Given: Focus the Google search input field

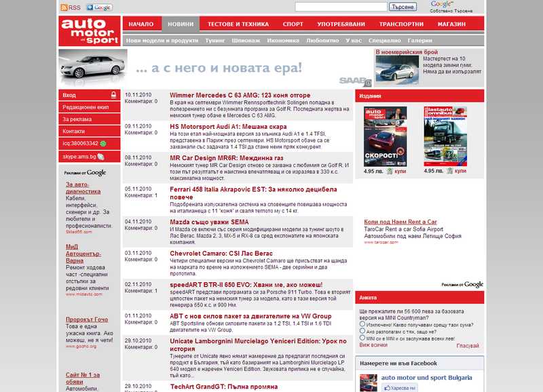Looking at the screenshot, I should [341, 7].
